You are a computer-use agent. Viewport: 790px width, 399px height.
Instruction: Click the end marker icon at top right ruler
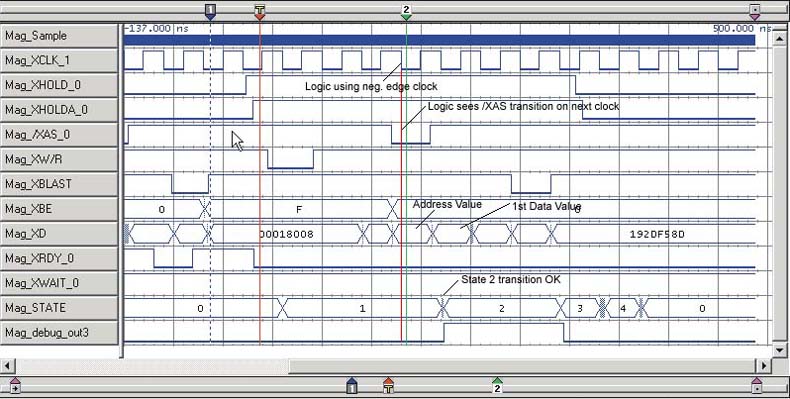[x=754, y=11]
